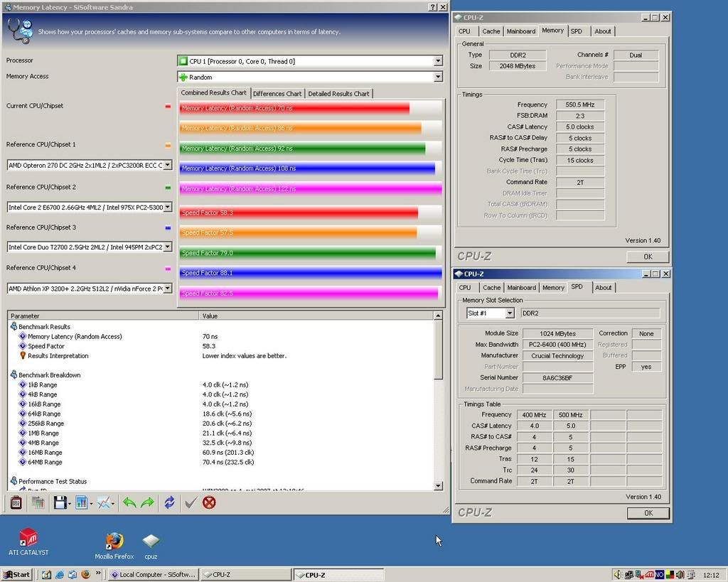Switch to first CPU-Z taskbar button
The width and height of the screenshot is (728, 582).
coord(245,575)
